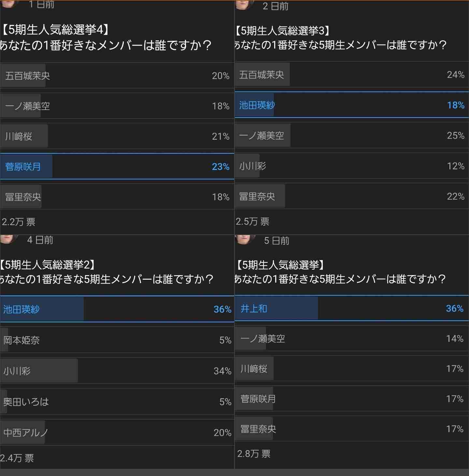This screenshot has height=476, width=469.
Task: Pick 冨里奈央 18% in poll 4
Action: point(117,197)
